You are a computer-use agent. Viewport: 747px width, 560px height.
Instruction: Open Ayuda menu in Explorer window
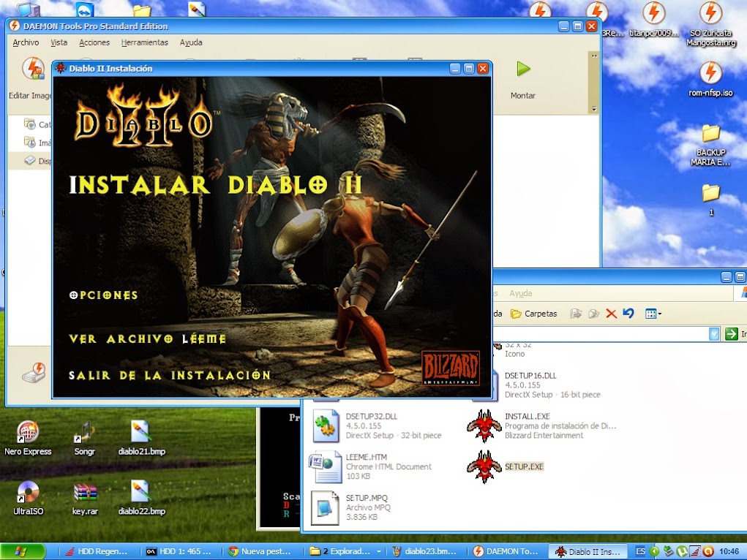(521, 293)
